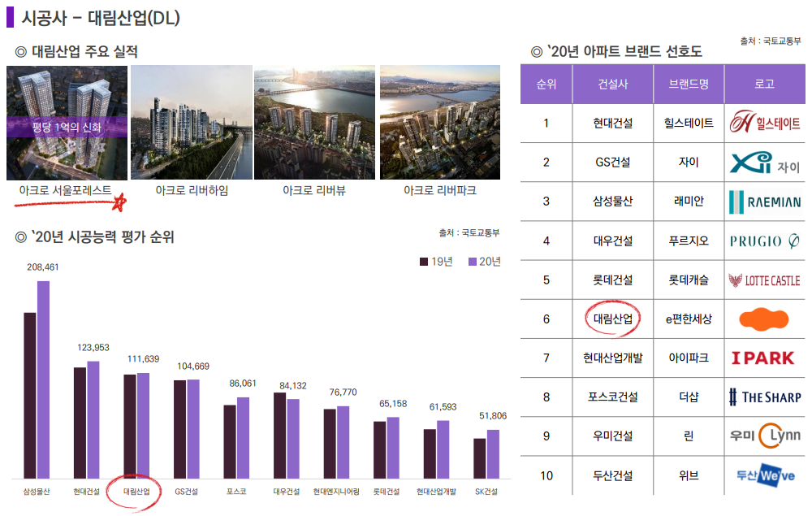Click the RAEMIAN brand logo
Image resolution: width=812 pixels, height=516 pixels.
(x=765, y=202)
